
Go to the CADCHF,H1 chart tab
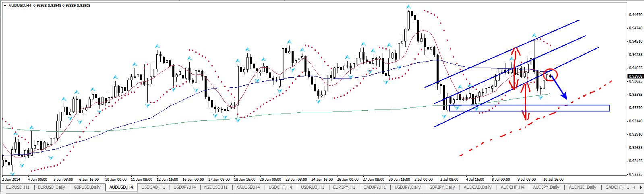(x=617, y=188)
